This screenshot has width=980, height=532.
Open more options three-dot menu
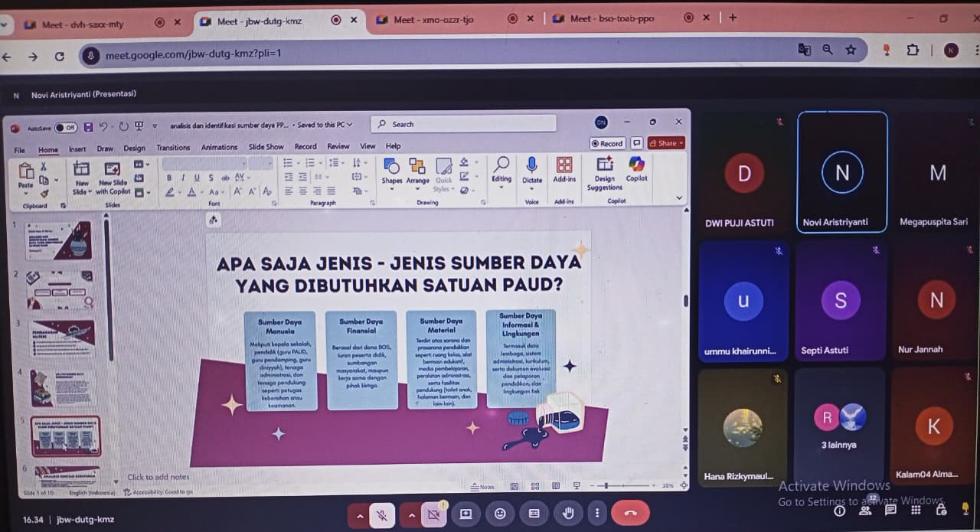pos(597,514)
